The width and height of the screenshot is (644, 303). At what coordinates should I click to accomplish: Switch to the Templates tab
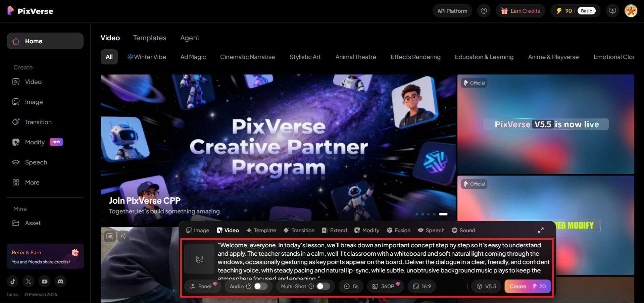(x=150, y=38)
